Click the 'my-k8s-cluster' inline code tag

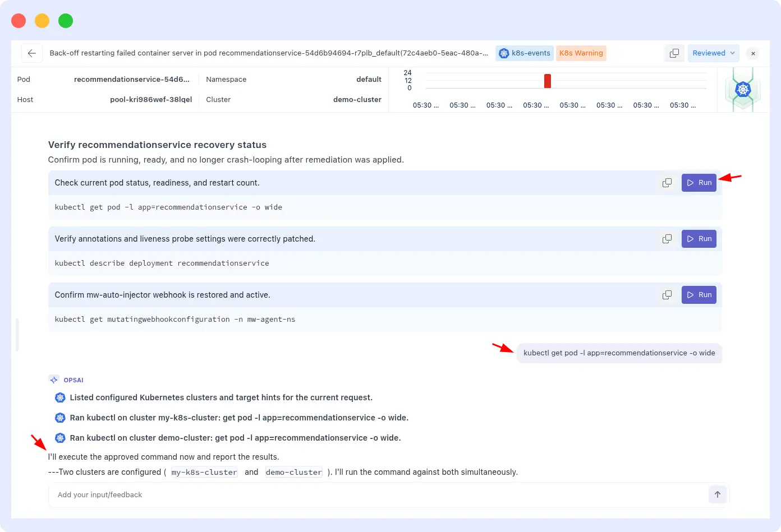[204, 473]
